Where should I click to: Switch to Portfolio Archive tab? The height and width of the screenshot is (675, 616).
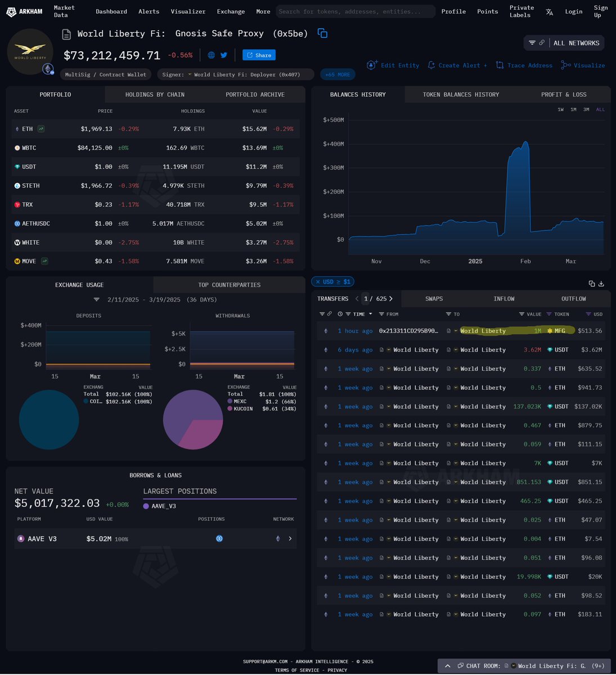255,94
